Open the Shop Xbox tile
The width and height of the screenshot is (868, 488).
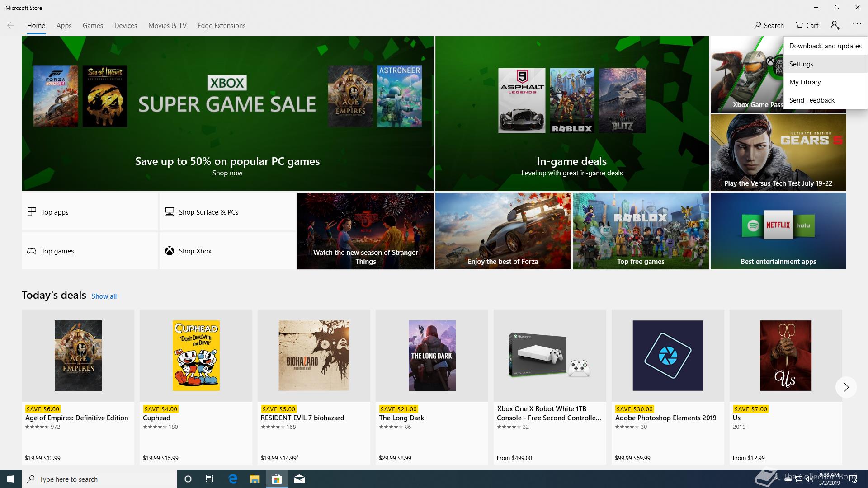227,251
